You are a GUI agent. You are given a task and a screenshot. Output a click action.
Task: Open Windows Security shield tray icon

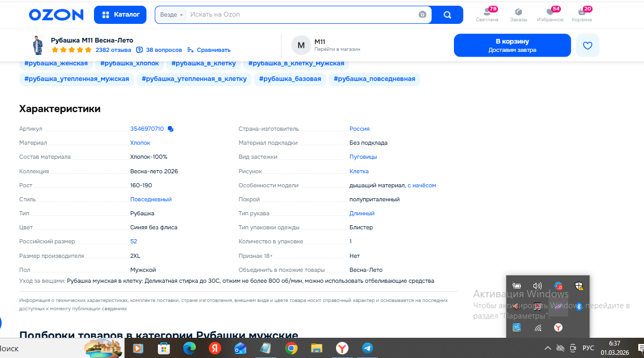pos(579,286)
